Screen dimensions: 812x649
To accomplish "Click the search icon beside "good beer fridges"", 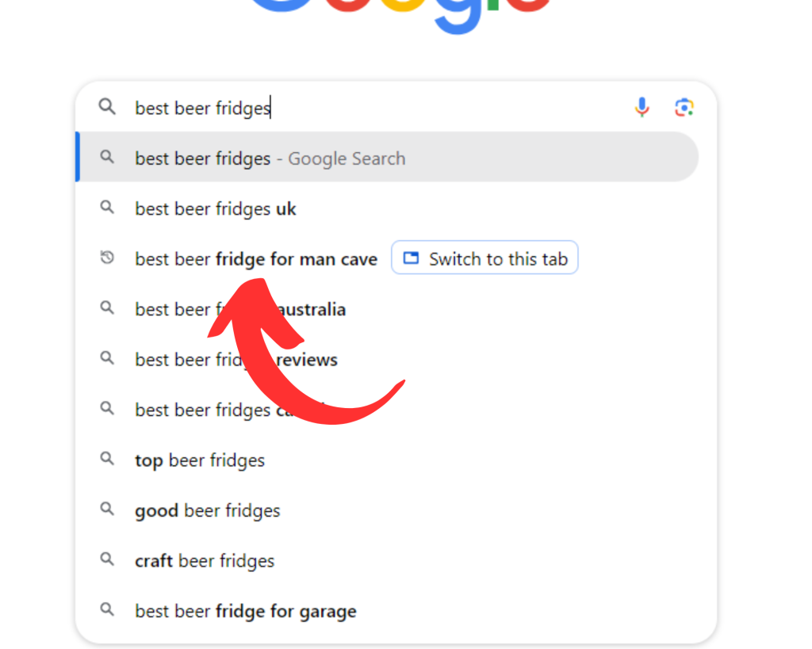I will tap(107, 510).
